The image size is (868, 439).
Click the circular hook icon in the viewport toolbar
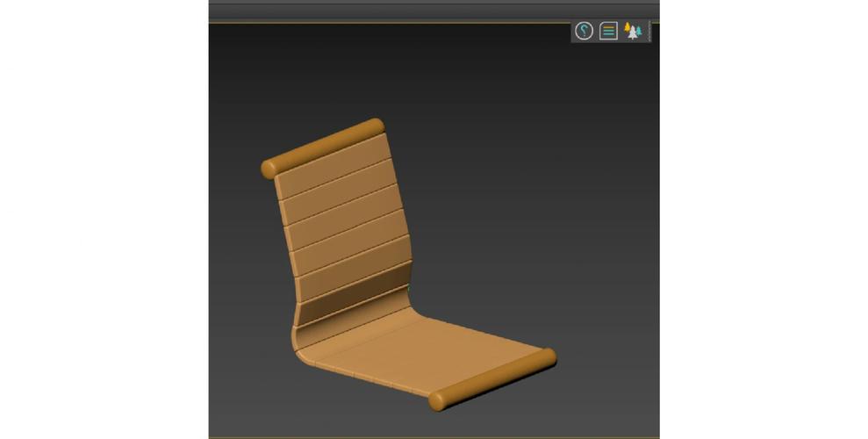(584, 31)
